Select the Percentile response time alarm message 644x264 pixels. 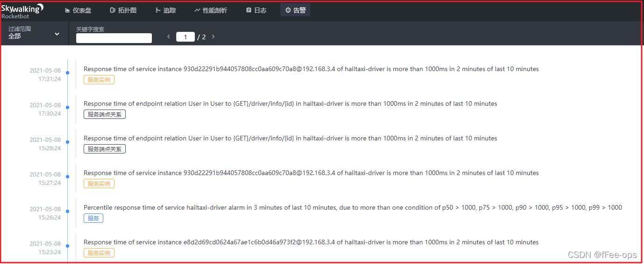tap(353, 207)
